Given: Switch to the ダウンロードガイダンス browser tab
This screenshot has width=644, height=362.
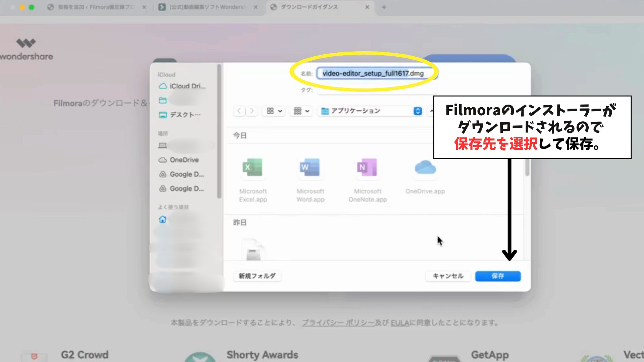Looking at the screenshot, I should coord(309,7).
